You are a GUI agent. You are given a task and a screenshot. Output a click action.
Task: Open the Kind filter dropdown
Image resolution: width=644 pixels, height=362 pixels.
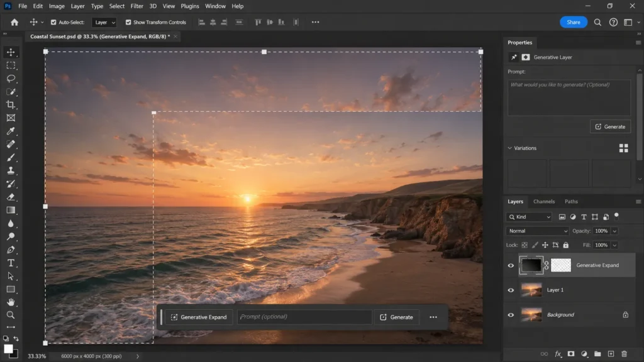click(529, 217)
